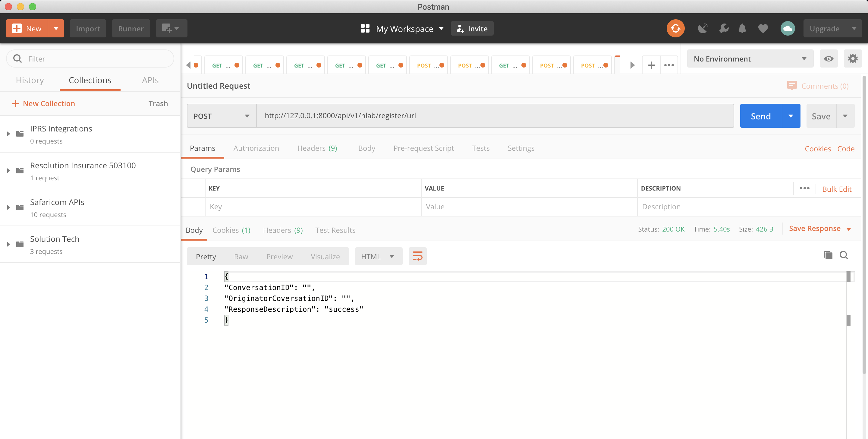Show response Cookies (1) tab
The height and width of the screenshot is (439, 868).
[x=231, y=230]
